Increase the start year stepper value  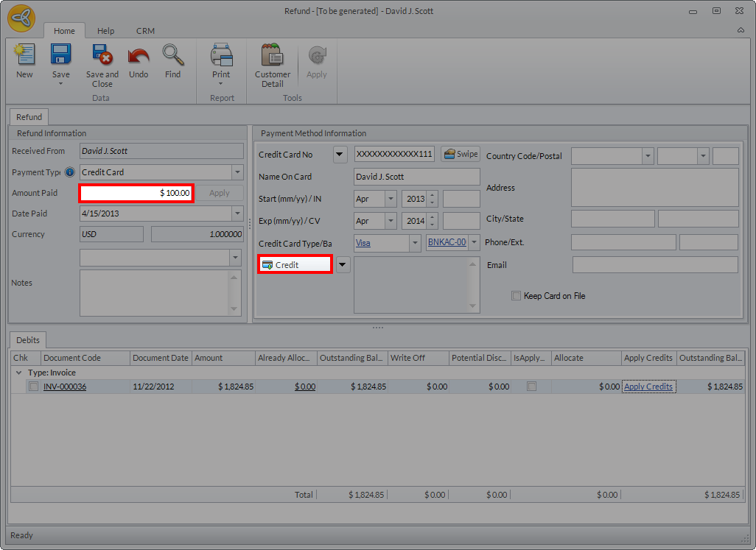click(433, 195)
